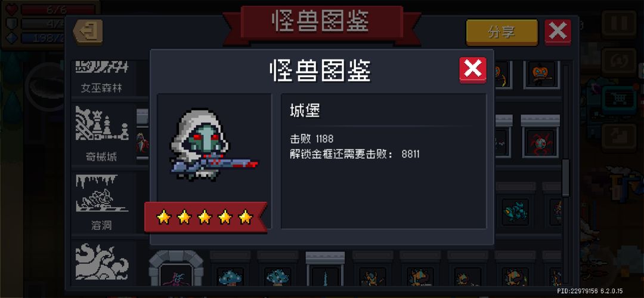Image resolution: width=644 pixels, height=298 pixels.
Task: Close the monster detail popup
Action: click(x=473, y=69)
